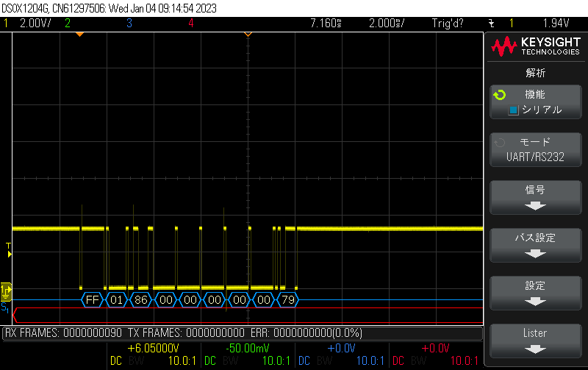
Task: Select the S1 serial bus marker
Action: point(5,306)
